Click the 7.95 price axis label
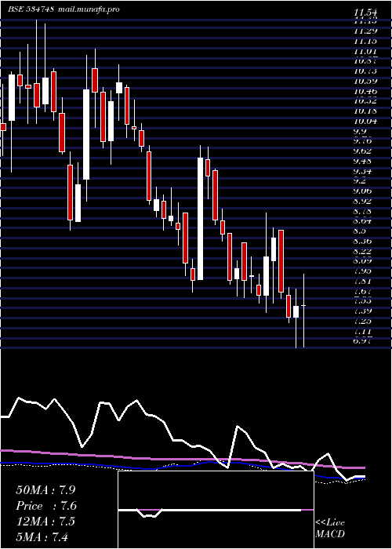The image size is (392, 549). coord(362,271)
